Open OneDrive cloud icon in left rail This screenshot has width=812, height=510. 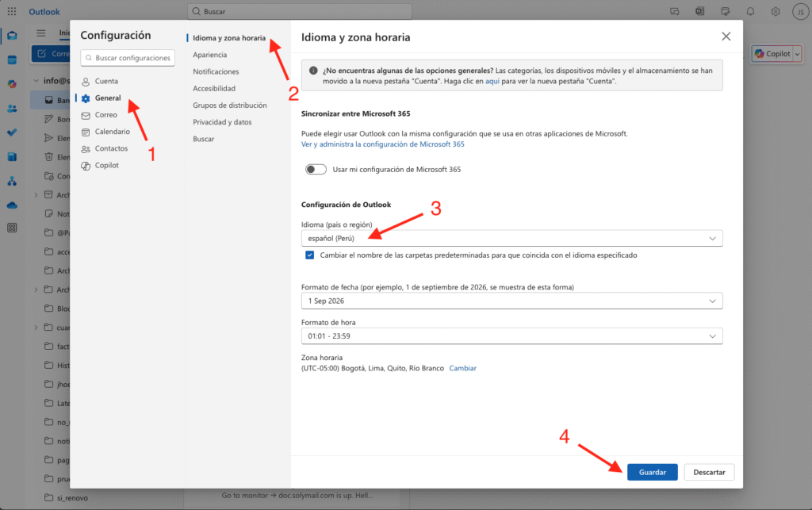(12, 205)
